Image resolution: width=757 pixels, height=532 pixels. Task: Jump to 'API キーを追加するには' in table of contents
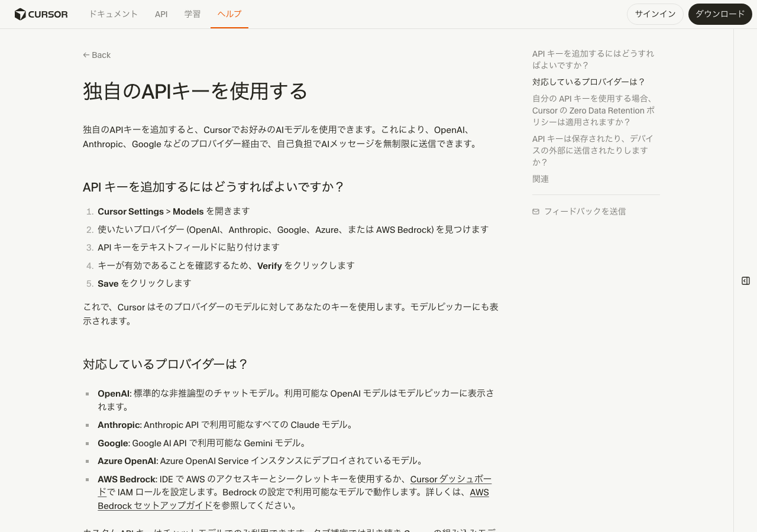point(593,59)
